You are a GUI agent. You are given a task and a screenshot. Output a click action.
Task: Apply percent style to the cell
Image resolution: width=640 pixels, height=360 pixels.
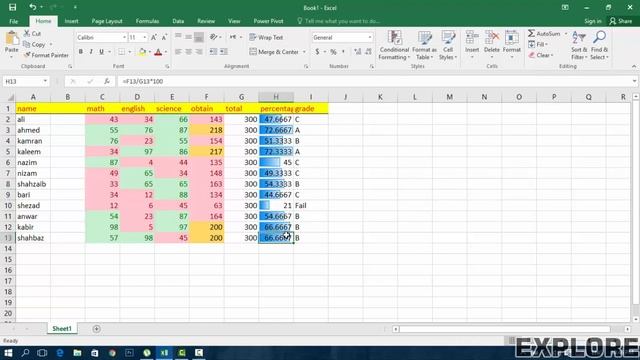point(333,52)
